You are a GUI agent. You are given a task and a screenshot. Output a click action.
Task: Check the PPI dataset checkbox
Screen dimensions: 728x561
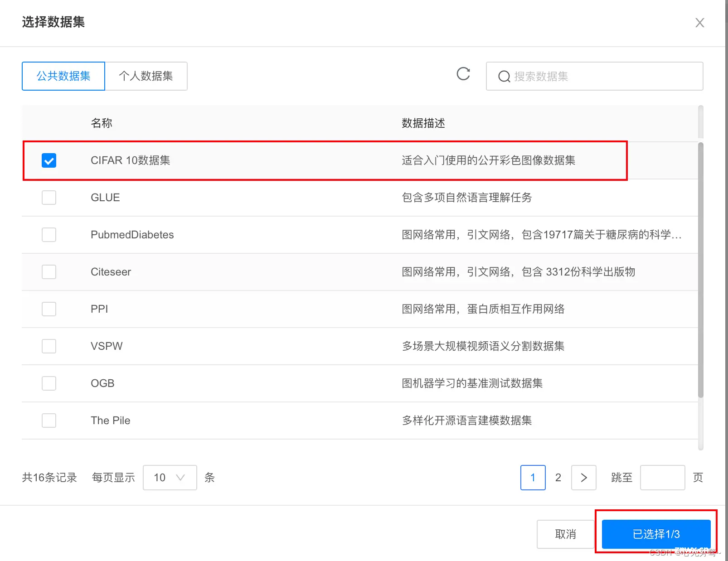(49, 309)
